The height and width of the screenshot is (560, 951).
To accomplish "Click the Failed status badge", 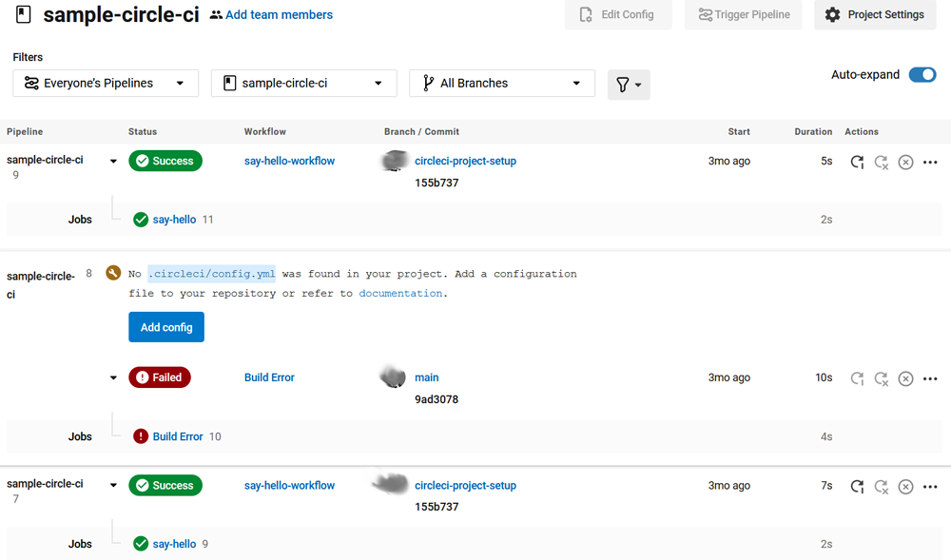I will [x=159, y=377].
